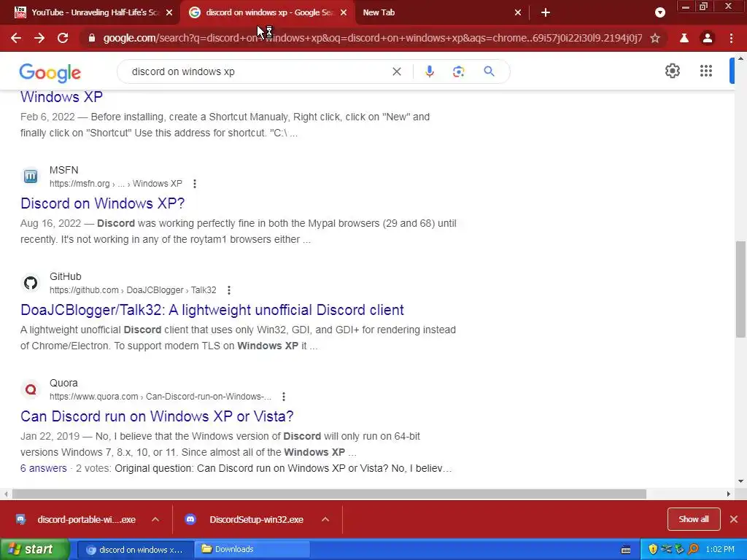Go to the Google logo homepage
Image resolution: width=747 pixels, height=560 pixels.
(50, 73)
